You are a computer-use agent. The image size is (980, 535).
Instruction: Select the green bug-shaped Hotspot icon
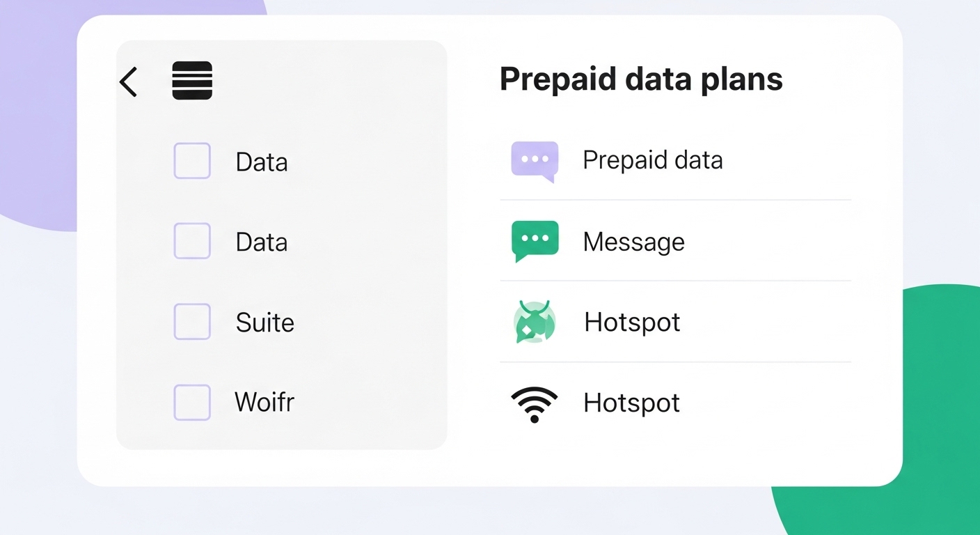point(535,322)
